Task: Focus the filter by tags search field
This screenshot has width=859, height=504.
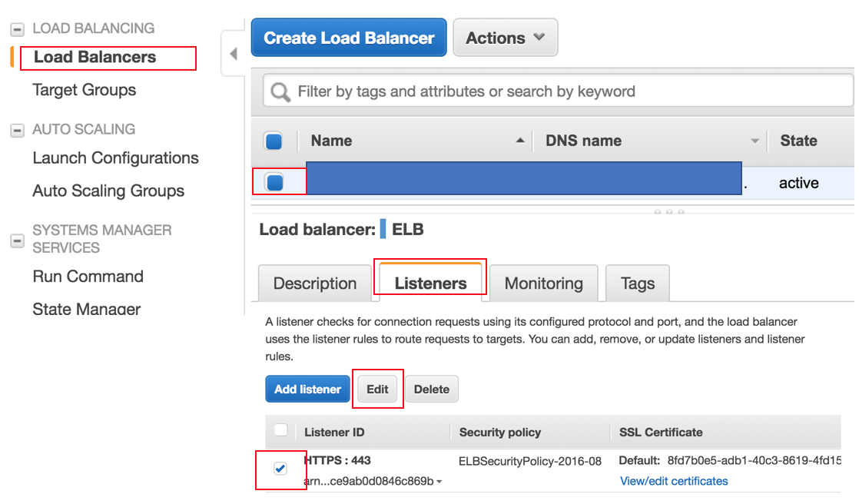Action: (x=569, y=91)
